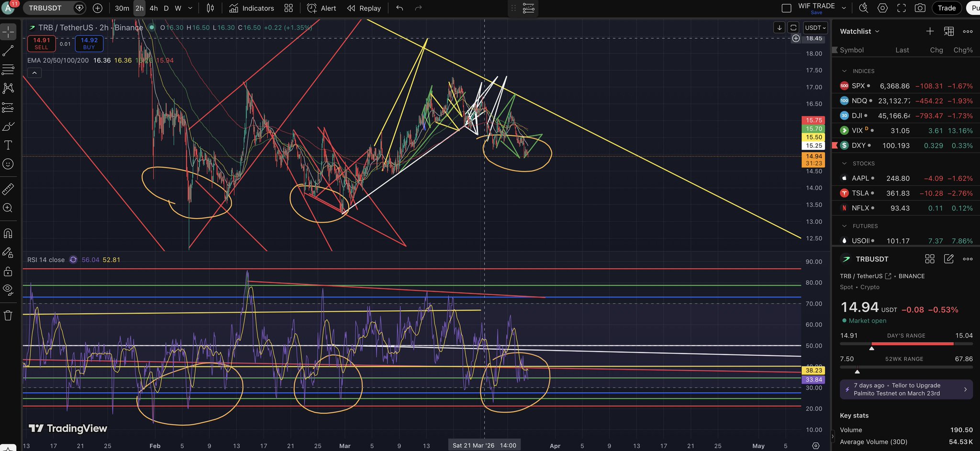Enter fullscreen mode
This screenshot has height=451, width=980.
click(902, 8)
